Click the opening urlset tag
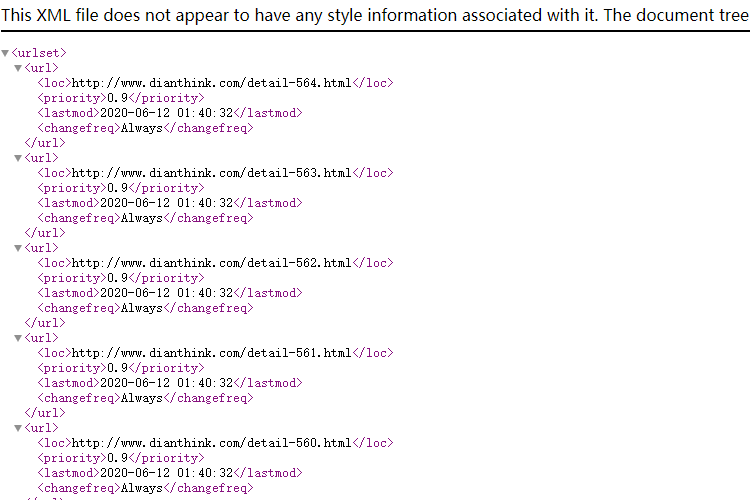Image resolution: width=750 pixels, height=500 pixels. tap(39, 53)
